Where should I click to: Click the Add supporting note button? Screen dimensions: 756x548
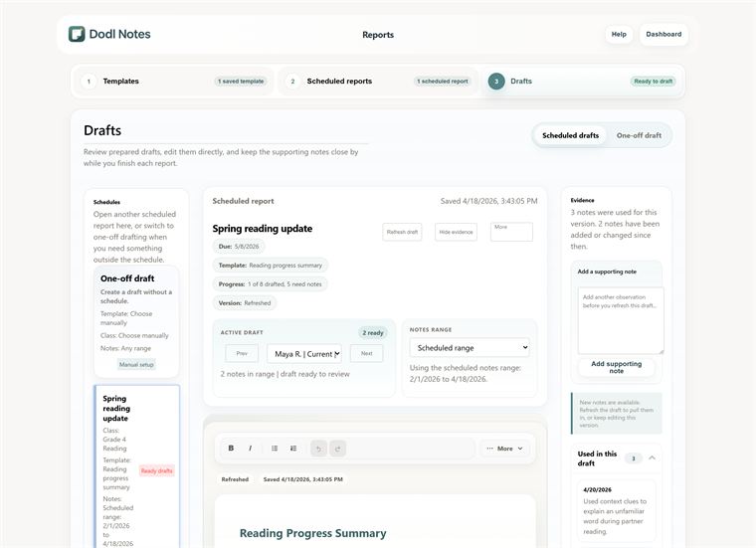pos(616,367)
